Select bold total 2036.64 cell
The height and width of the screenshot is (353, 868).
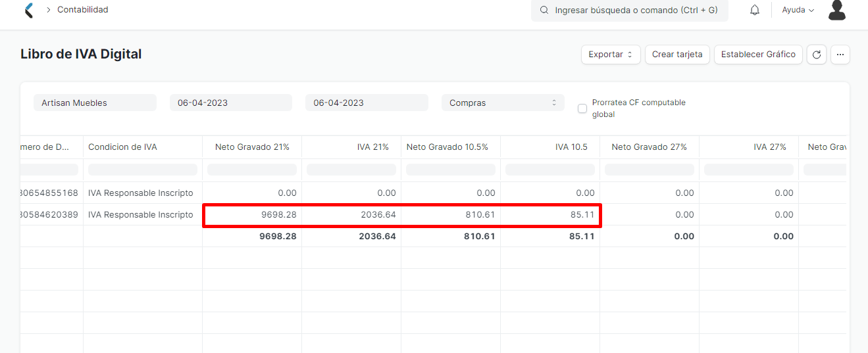tap(351, 236)
